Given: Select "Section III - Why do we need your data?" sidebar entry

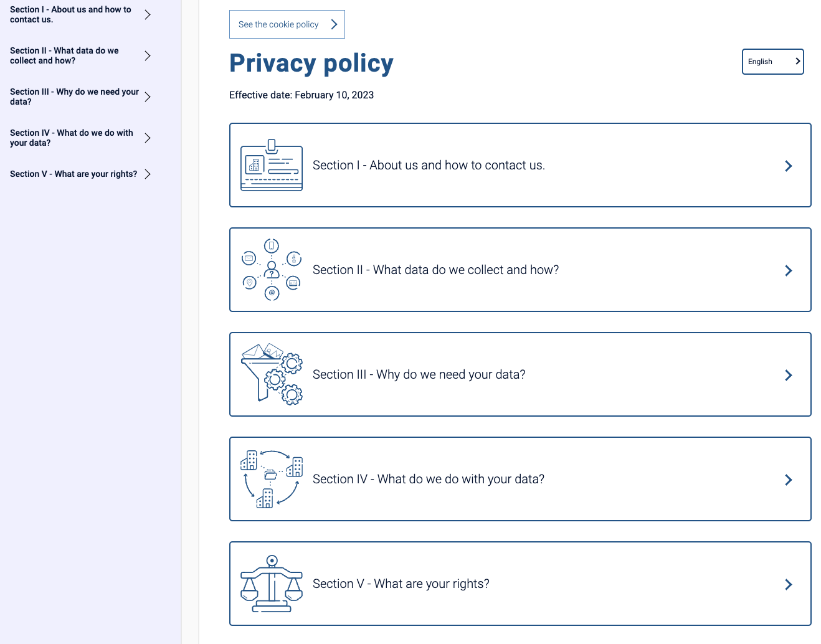Looking at the screenshot, I should (74, 97).
